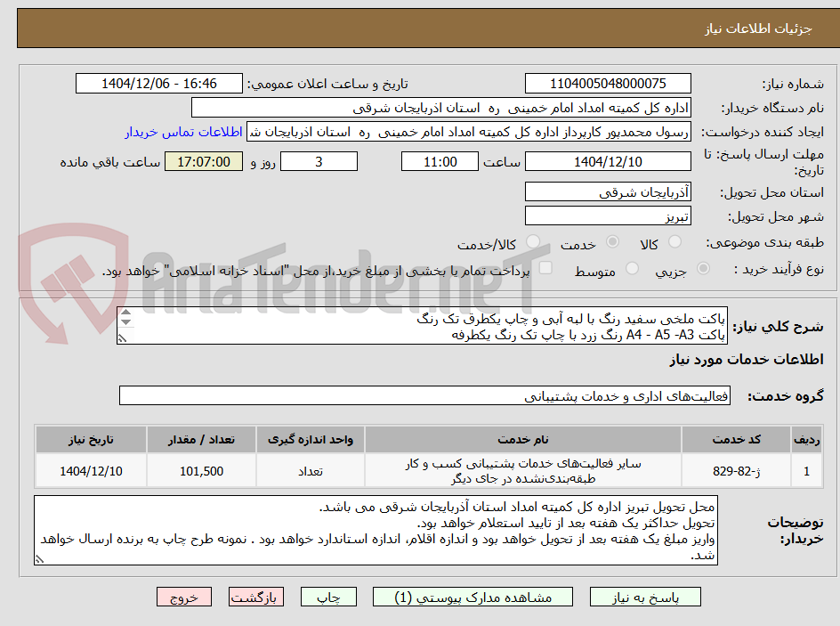Viewport: 840px width, 626px height.
Task: Click the چاپ print button
Action: (328, 597)
